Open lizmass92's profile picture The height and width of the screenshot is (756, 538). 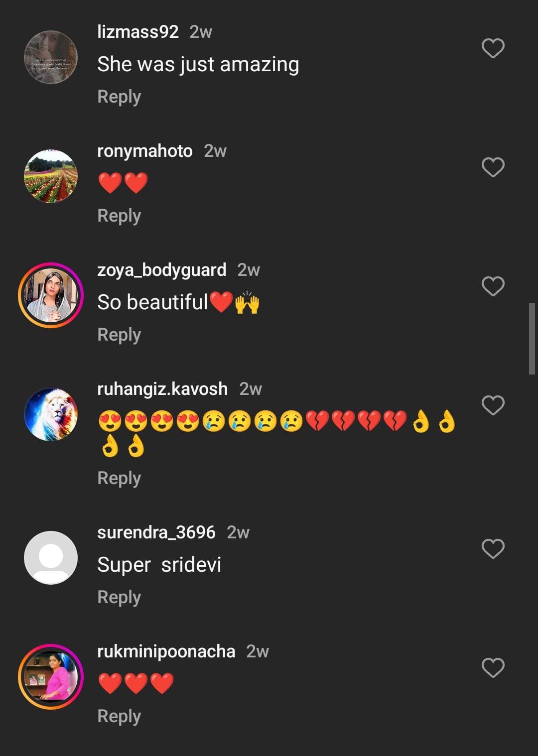pos(51,57)
